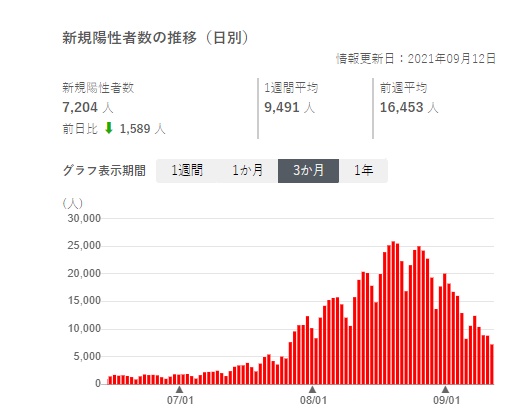Click the 08/01 triangle axis marker
515x408 pixels.
pos(312,389)
